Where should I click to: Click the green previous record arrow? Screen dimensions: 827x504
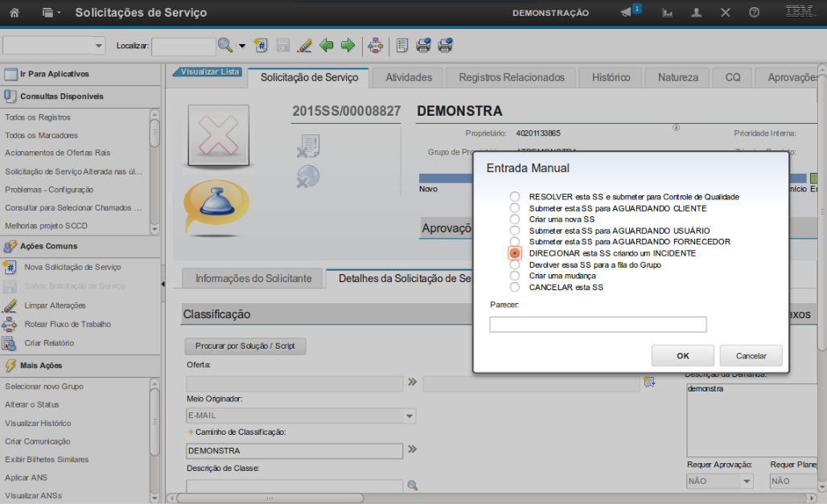pyautogui.click(x=327, y=46)
